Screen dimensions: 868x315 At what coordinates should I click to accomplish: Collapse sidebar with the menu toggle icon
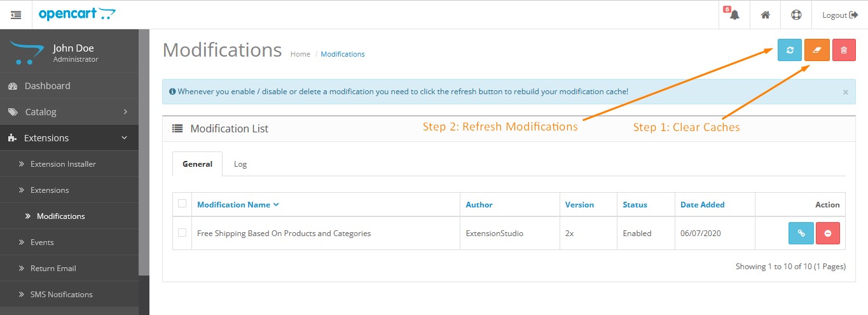click(x=16, y=15)
